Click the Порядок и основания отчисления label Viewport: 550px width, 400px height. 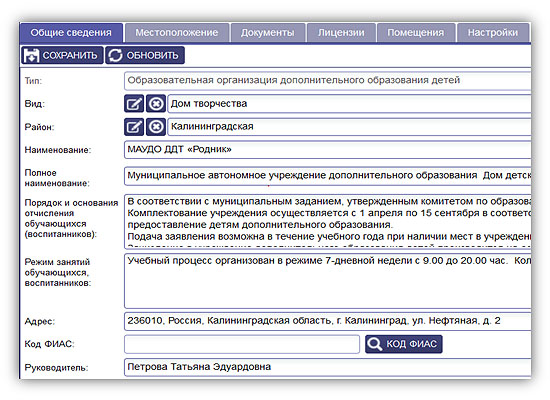point(71,219)
